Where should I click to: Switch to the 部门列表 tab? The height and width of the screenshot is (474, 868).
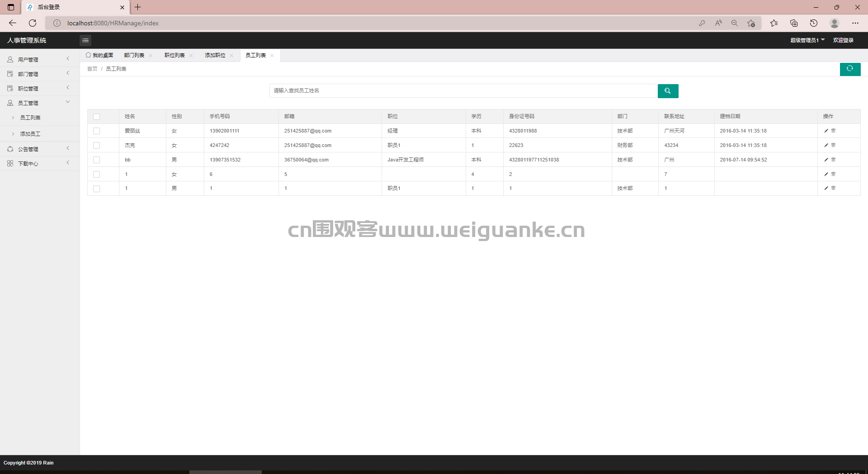tap(134, 55)
